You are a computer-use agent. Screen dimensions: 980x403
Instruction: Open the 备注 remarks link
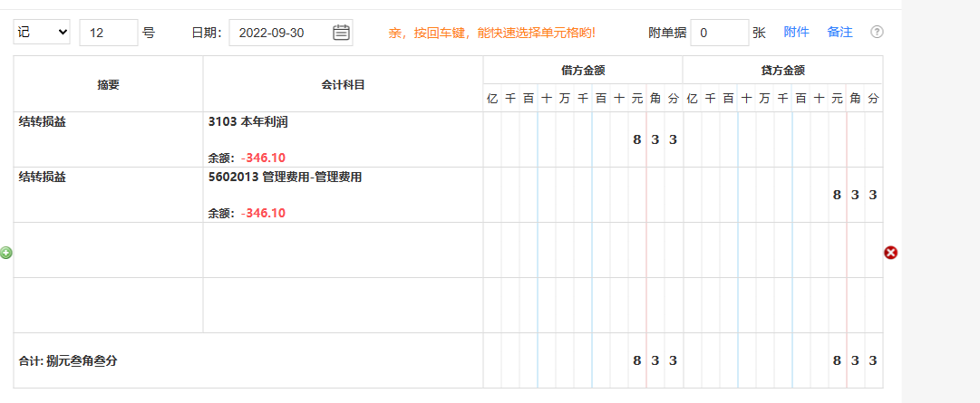pos(839,33)
